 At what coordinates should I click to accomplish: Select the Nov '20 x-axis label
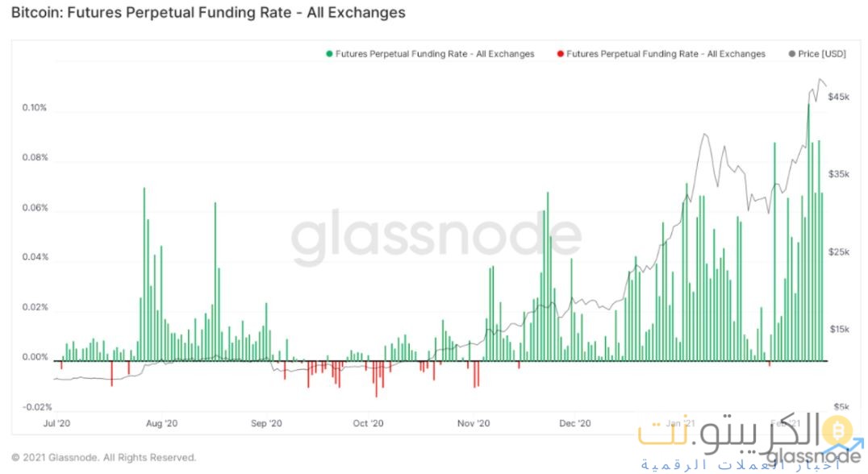[x=473, y=422]
